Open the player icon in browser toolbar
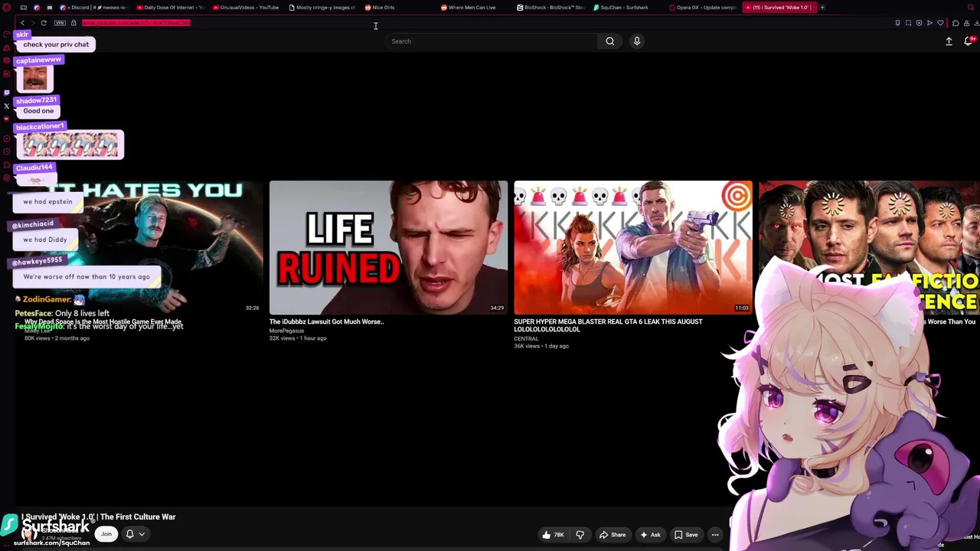Image resolution: width=980 pixels, height=551 pixels. click(930, 23)
